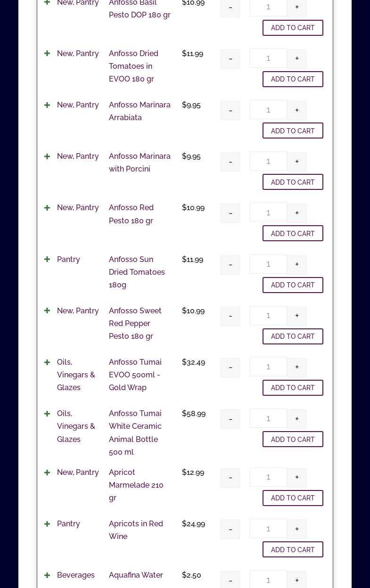Expand the Apricots in Red Wine row

coord(47,524)
